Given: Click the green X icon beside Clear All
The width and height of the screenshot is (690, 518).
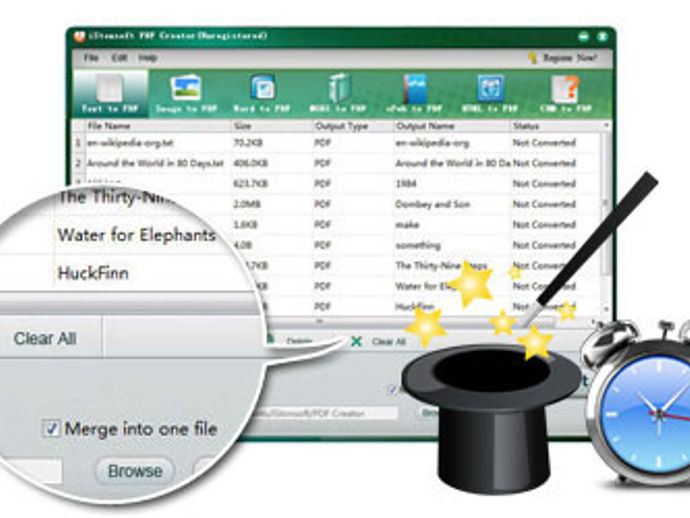Looking at the screenshot, I should [x=356, y=342].
